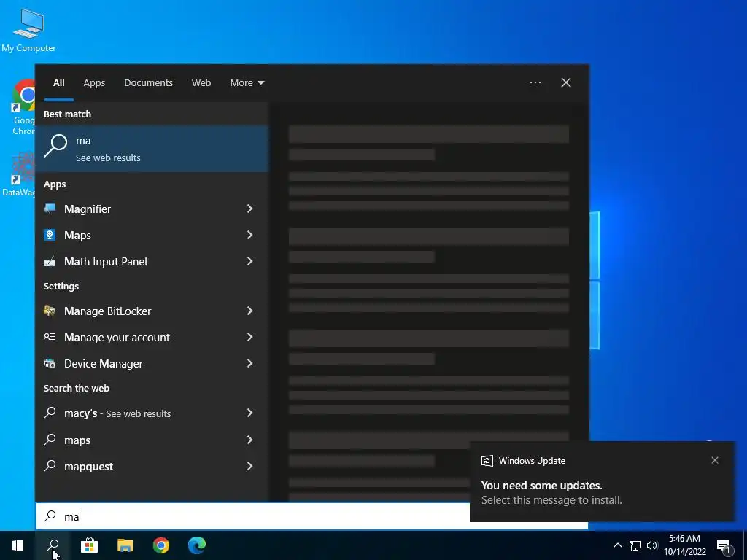The image size is (747, 560).
Task: Open the Action Center notifications icon
Action: (724, 545)
